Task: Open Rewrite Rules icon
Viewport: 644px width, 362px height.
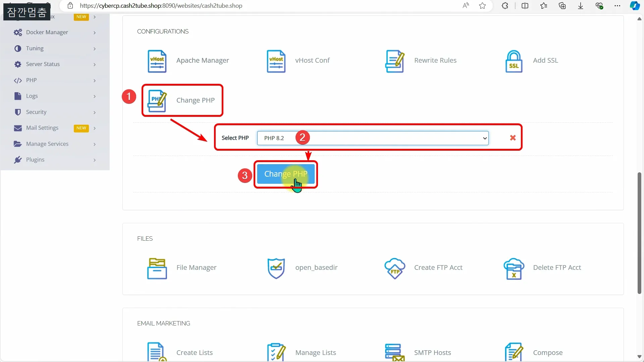Action: [394, 61]
